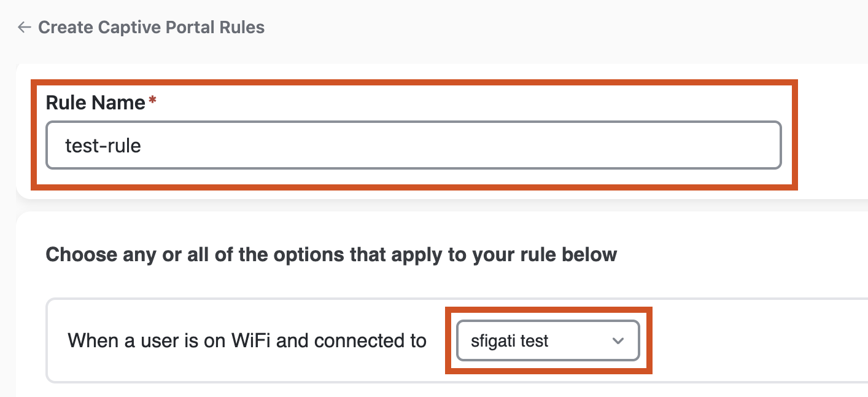Click the back arrow icon
This screenshot has width=868, height=397.
click(x=25, y=27)
